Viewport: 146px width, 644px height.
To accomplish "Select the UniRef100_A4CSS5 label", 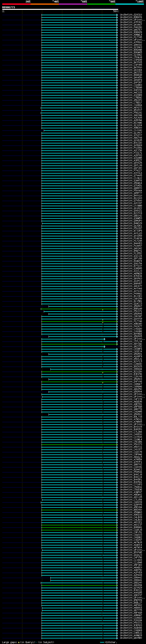I will [131, 93].
